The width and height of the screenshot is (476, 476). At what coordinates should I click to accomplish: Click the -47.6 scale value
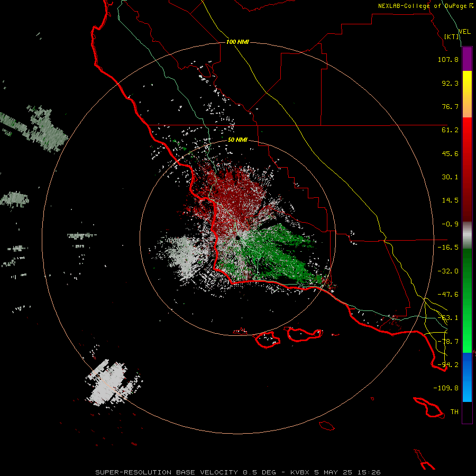click(448, 295)
